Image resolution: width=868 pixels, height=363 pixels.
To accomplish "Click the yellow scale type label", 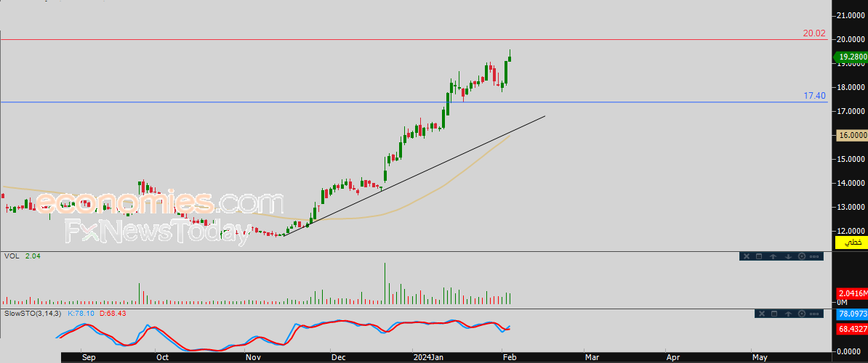I will click(x=851, y=242).
